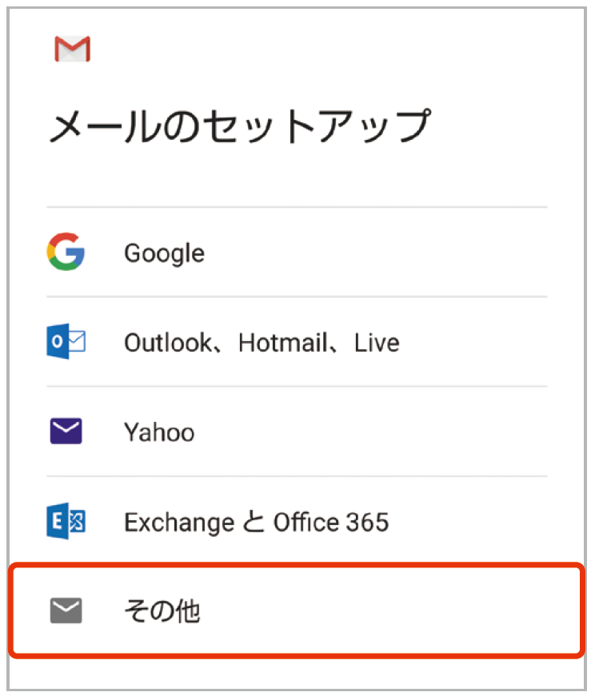Click the word Live in the list
Screen dimensions: 591x700
click(x=377, y=343)
